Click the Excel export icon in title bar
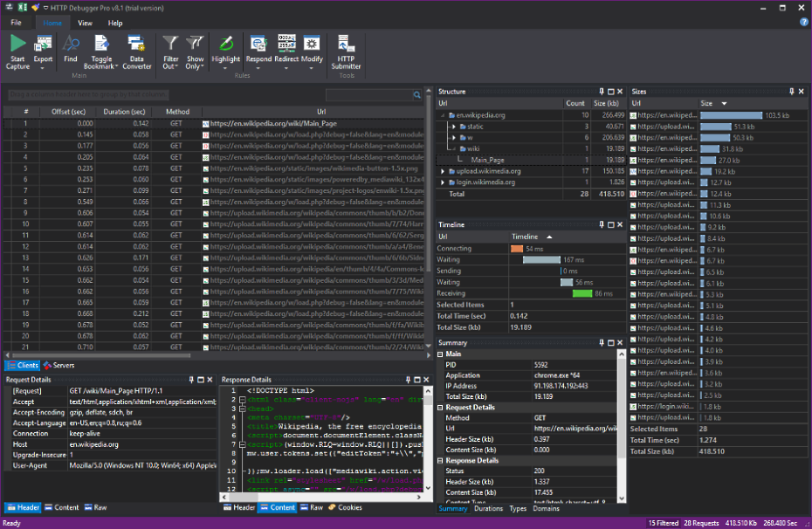Screen dimensions: 812x529 (23, 7)
